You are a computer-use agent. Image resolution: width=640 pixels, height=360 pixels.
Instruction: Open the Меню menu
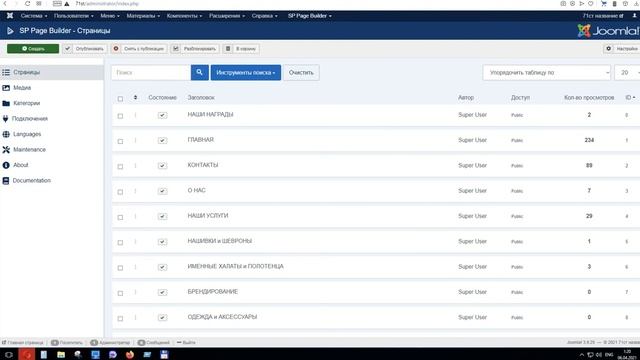pos(110,16)
